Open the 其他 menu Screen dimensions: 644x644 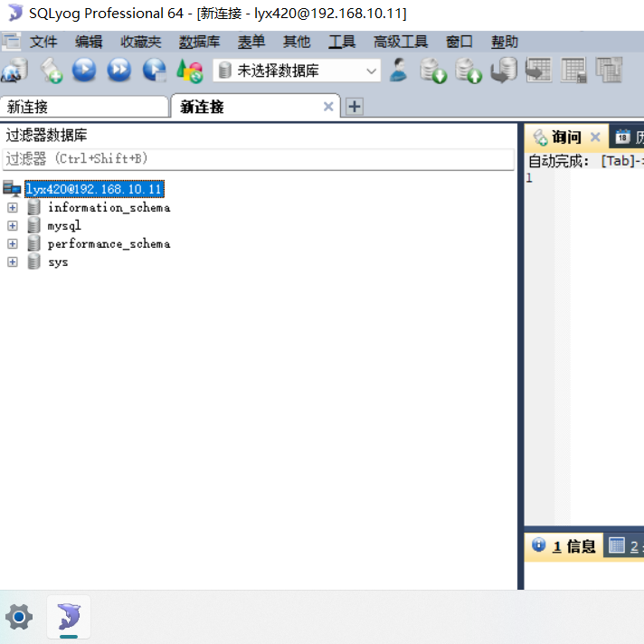pos(297,42)
